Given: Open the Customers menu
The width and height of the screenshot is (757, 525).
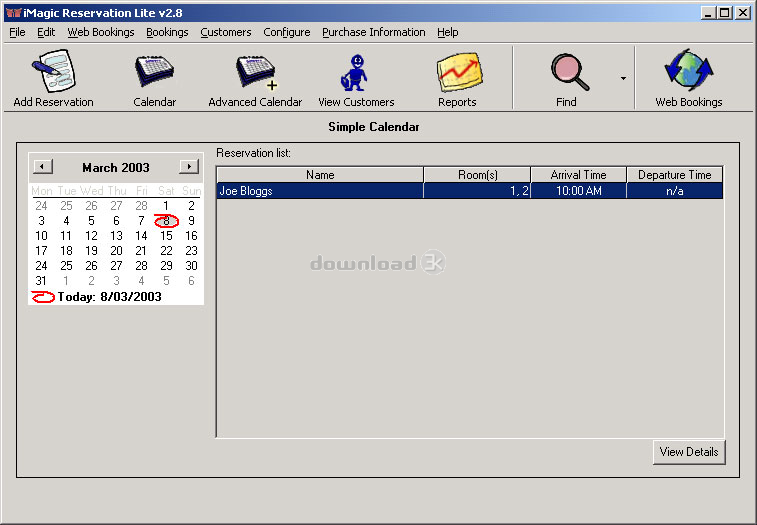Looking at the screenshot, I should pos(226,32).
